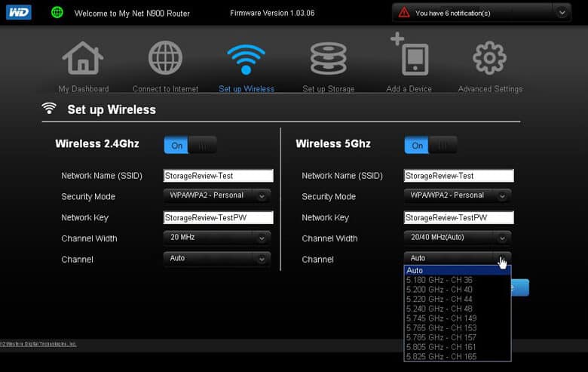Select 5.825 GHz - CH 165
This screenshot has height=372, width=588.
pos(458,357)
